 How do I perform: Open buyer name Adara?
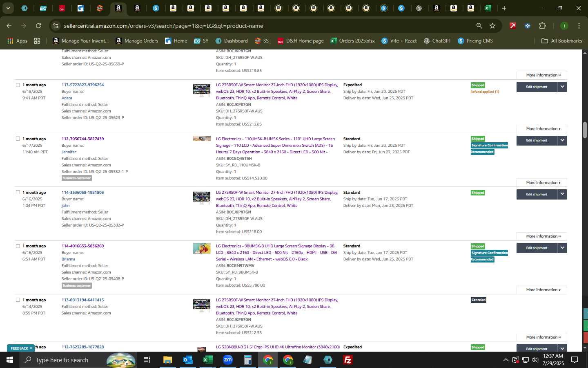click(x=67, y=98)
